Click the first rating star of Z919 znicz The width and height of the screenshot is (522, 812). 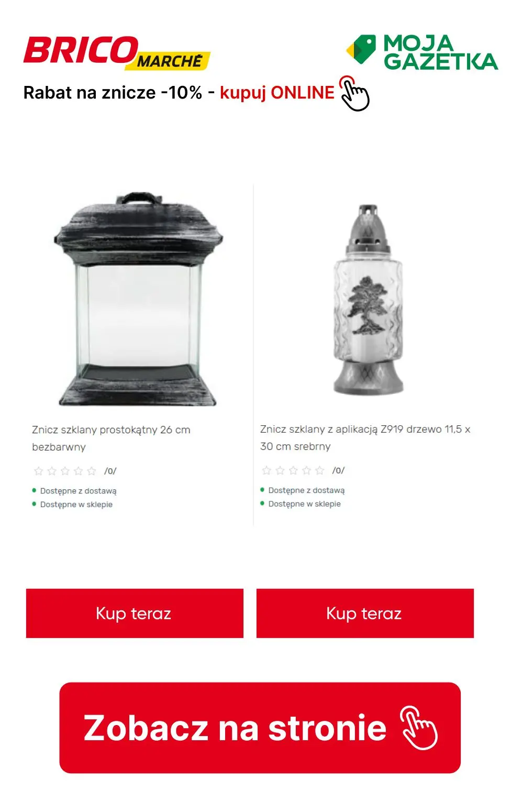point(266,470)
